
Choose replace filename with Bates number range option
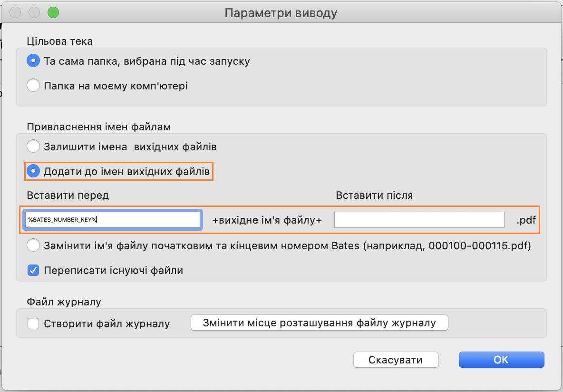33,246
